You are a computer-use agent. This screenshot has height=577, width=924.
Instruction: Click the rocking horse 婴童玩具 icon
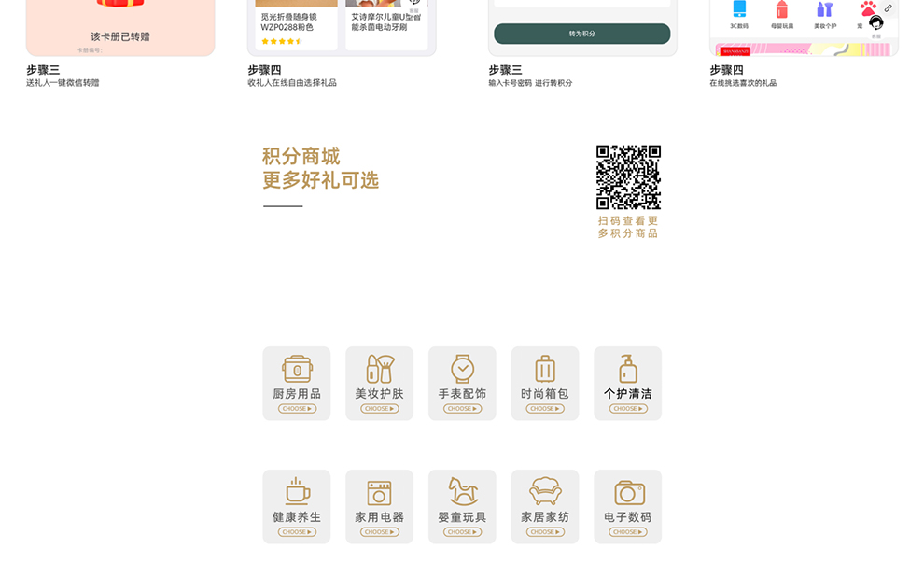(462, 491)
